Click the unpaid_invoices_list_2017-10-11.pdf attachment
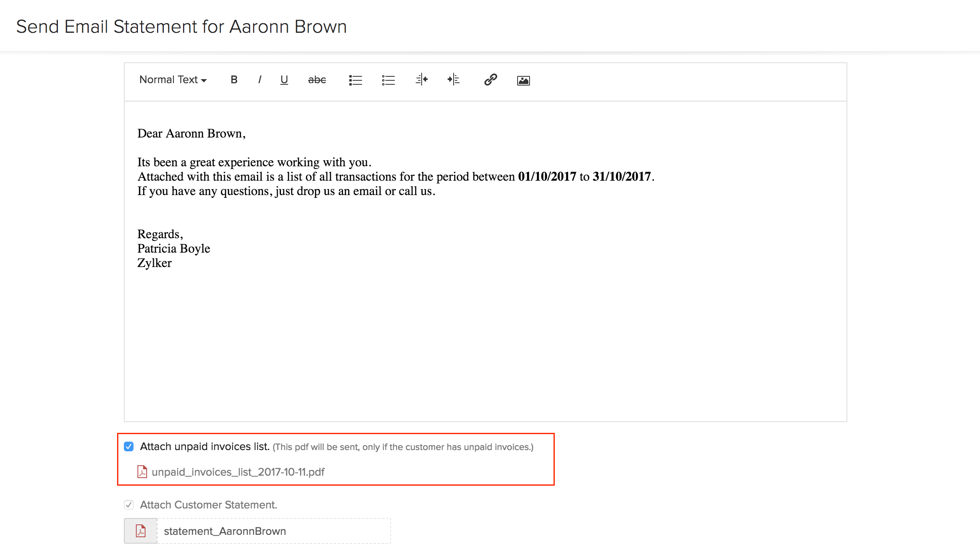 [237, 472]
